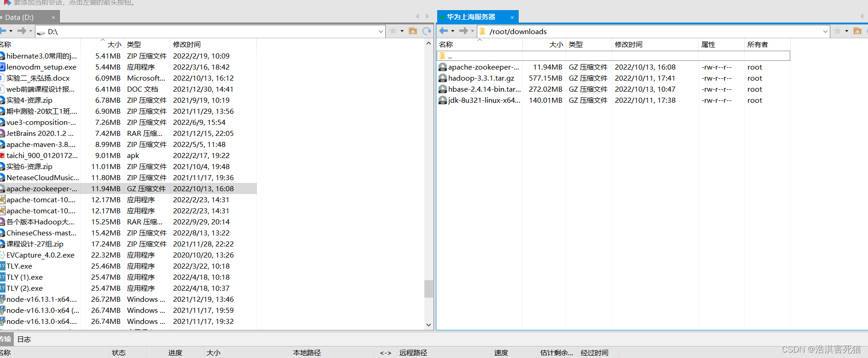
Task: Click the back arrow in remote pane
Action: click(x=444, y=31)
